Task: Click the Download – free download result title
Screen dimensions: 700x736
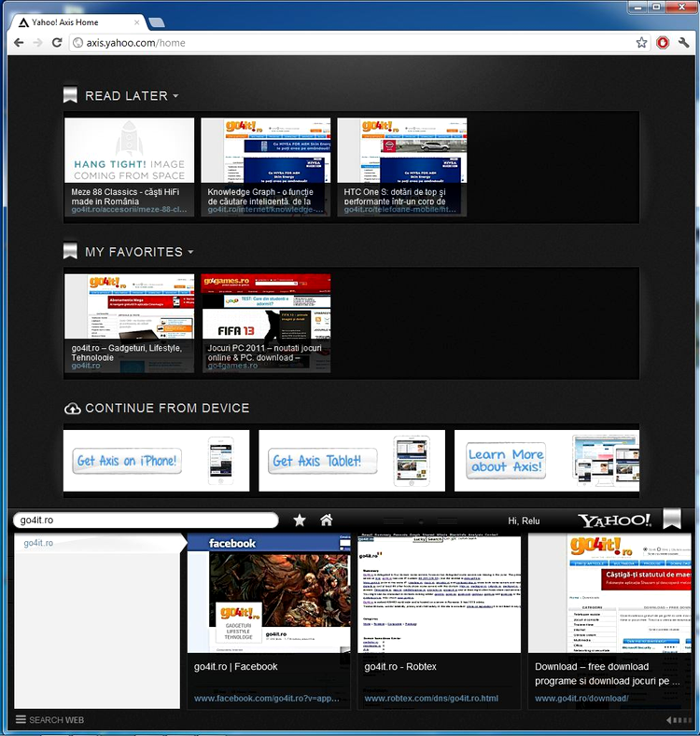Action: click(x=607, y=674)
